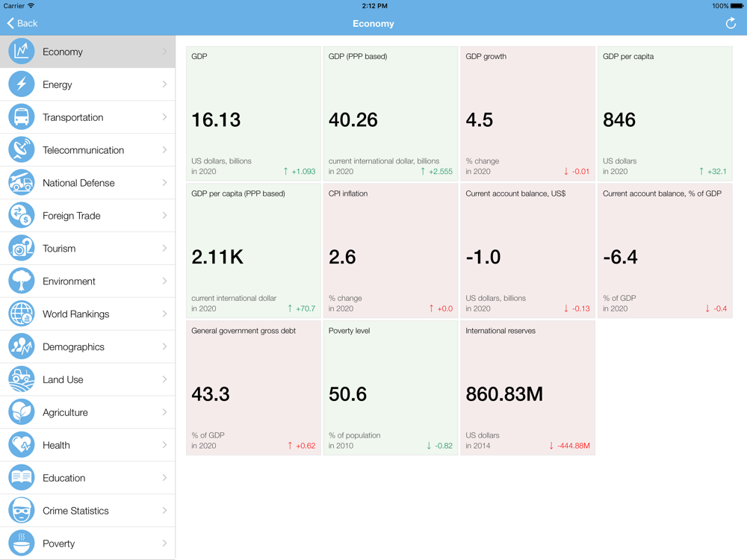The image size is (747, 560).
Task: Click the Education book icon
Action: pos(22,478)
